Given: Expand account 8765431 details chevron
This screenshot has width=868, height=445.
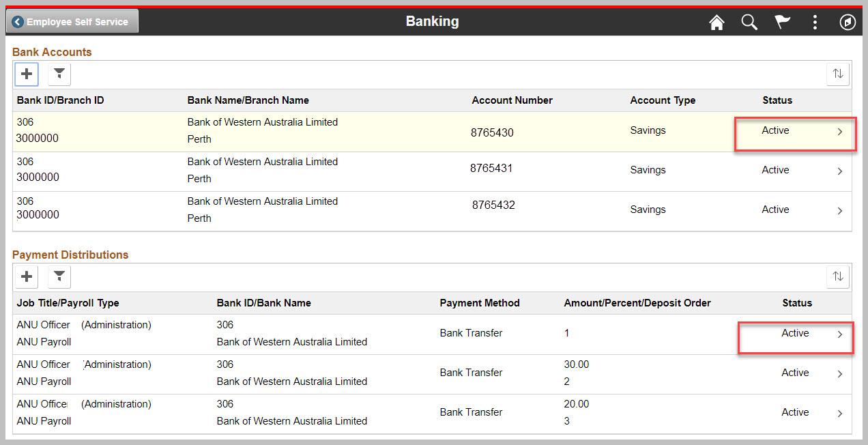Looking at the screenshot, I should click(x=840, y=171).
